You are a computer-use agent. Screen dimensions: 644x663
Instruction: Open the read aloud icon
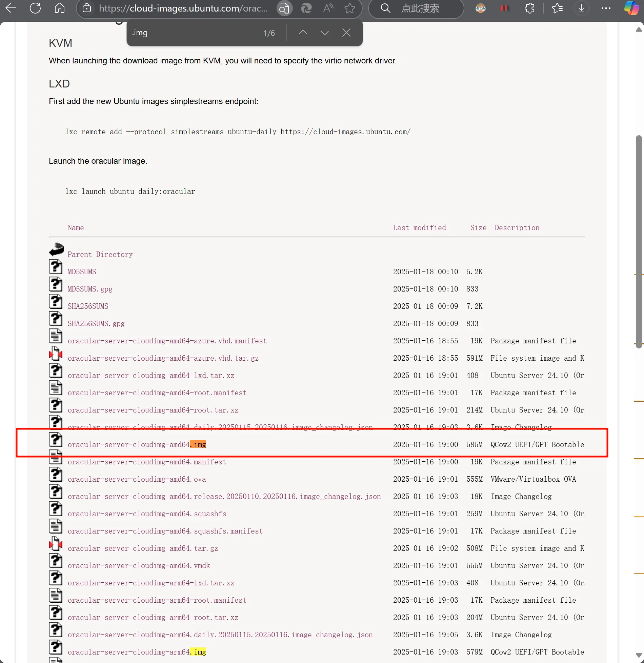click(328, 8)
